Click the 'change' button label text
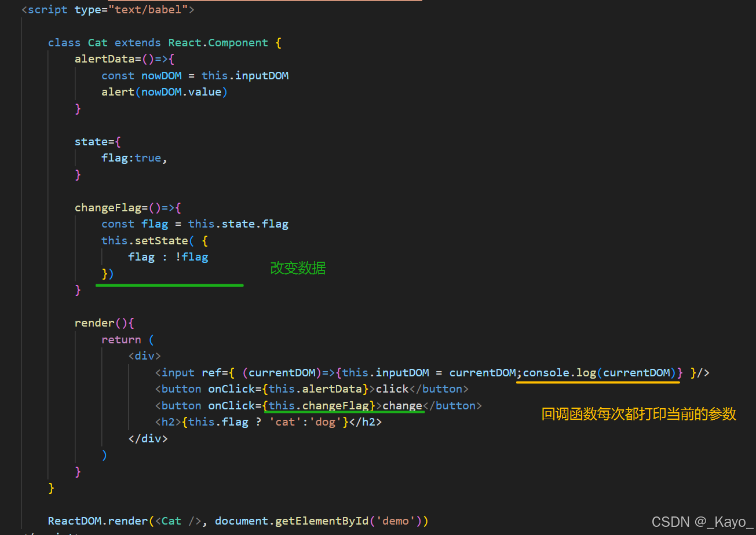 403,406
